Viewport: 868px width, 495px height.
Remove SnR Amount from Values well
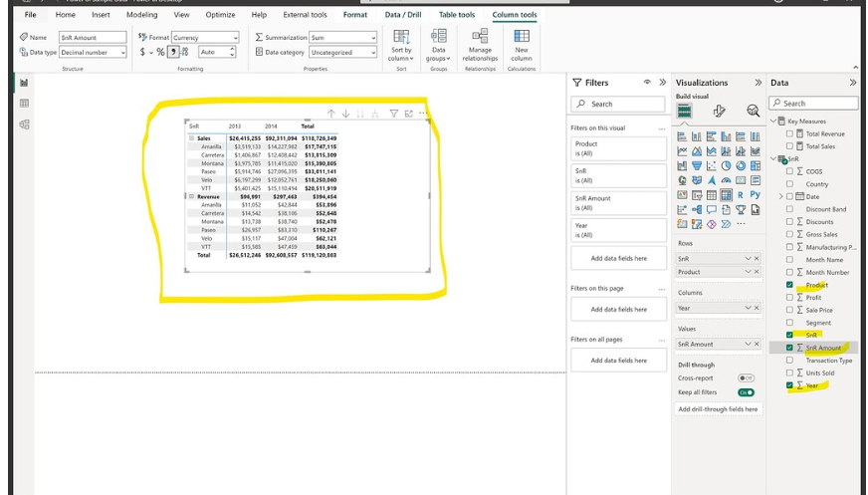[757, 344]
